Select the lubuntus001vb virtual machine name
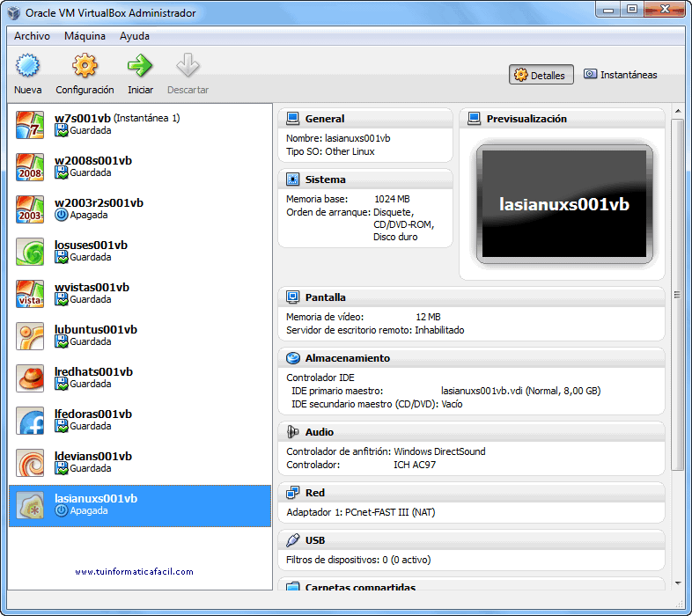This screenshot has width=692, height=616. pos(96,330)
